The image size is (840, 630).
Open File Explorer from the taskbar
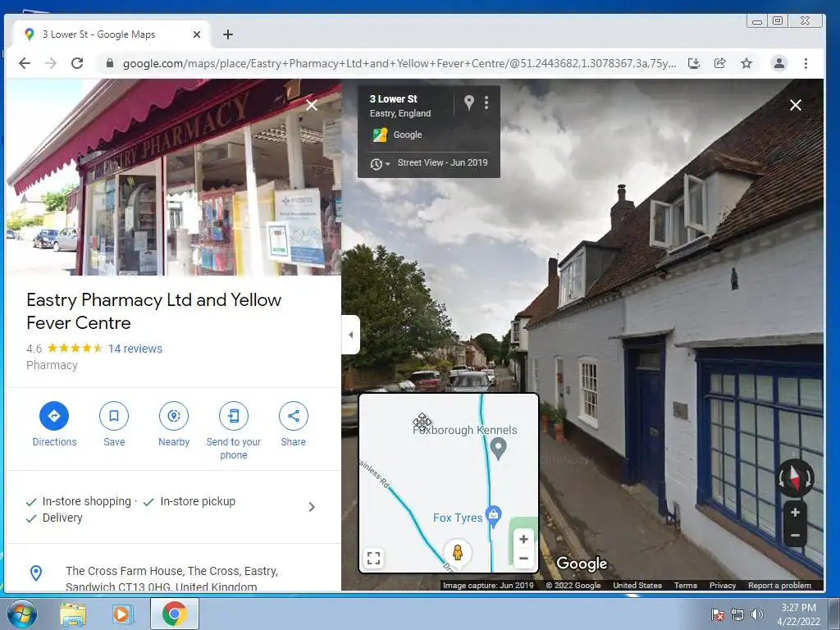pyautogui.click(x=73, y=614)
